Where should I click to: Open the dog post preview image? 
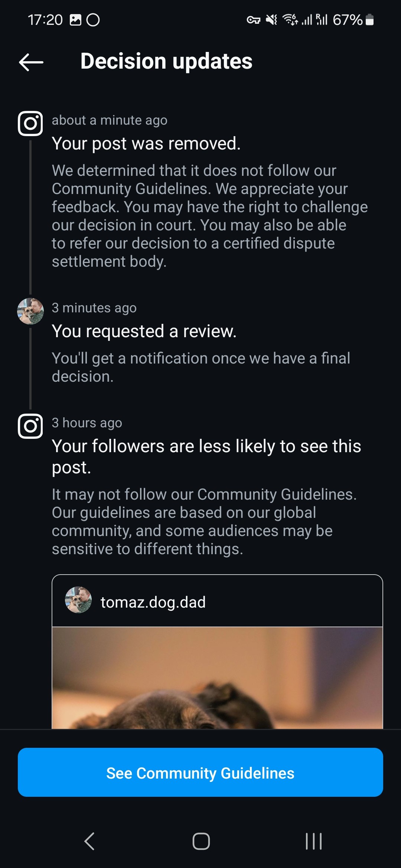tap(217, 678)
